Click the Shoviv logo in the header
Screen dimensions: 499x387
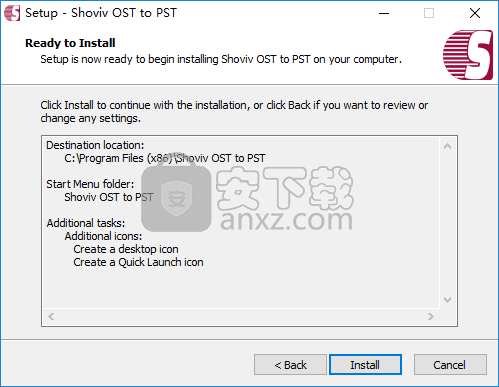468,55
